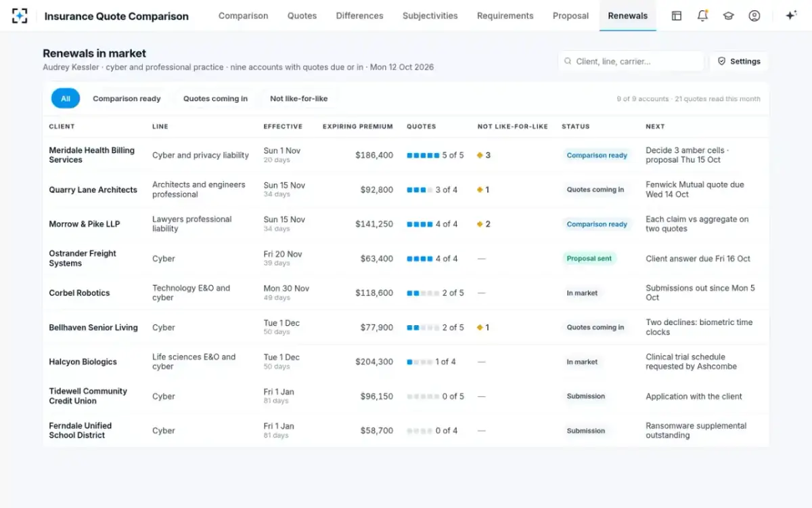Sort by the Client column header
Viewport: 812px width, 508px height.
pyautogui.click(x=62, y=127)
